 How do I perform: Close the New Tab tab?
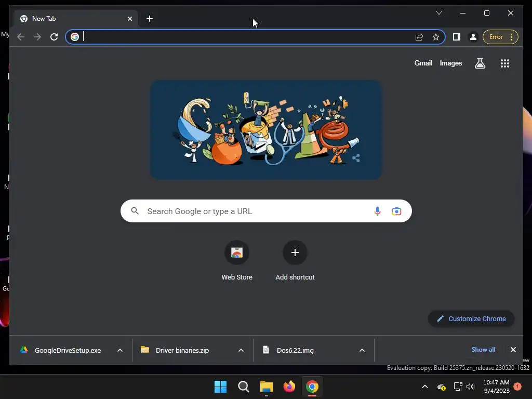coord(130,19)
